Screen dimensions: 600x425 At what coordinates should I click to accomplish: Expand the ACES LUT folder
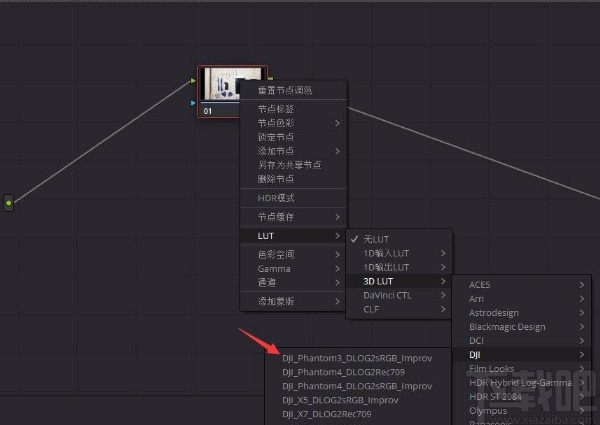522,285
